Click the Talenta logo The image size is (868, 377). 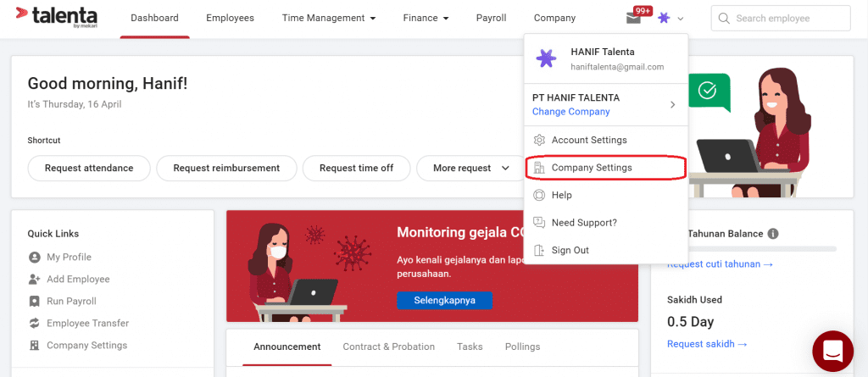tap(57, 17)
